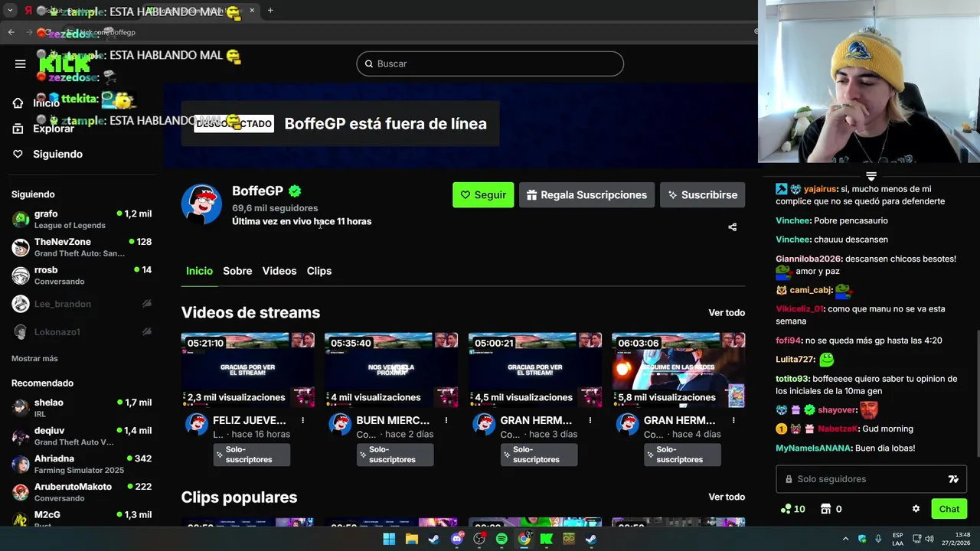This screenshot has height=551, width=980.
Task: Open options menu for BUEN MIERC video
Action: 446,420
